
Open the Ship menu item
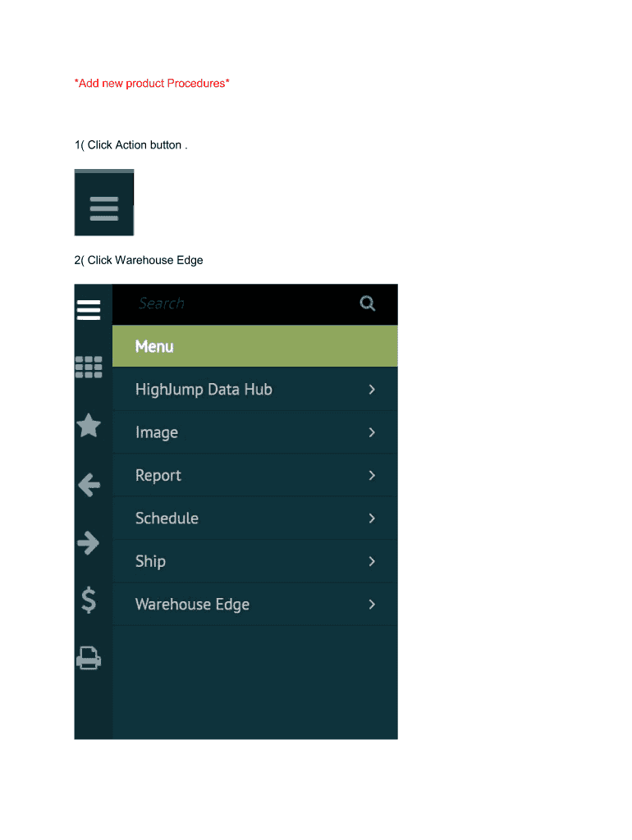pyautogui.click(x=255, y=561)
